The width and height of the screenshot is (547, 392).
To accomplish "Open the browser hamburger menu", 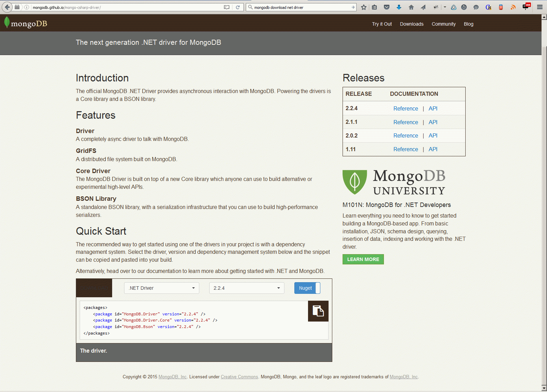I will pyautogui.click(x=540, y=7).
